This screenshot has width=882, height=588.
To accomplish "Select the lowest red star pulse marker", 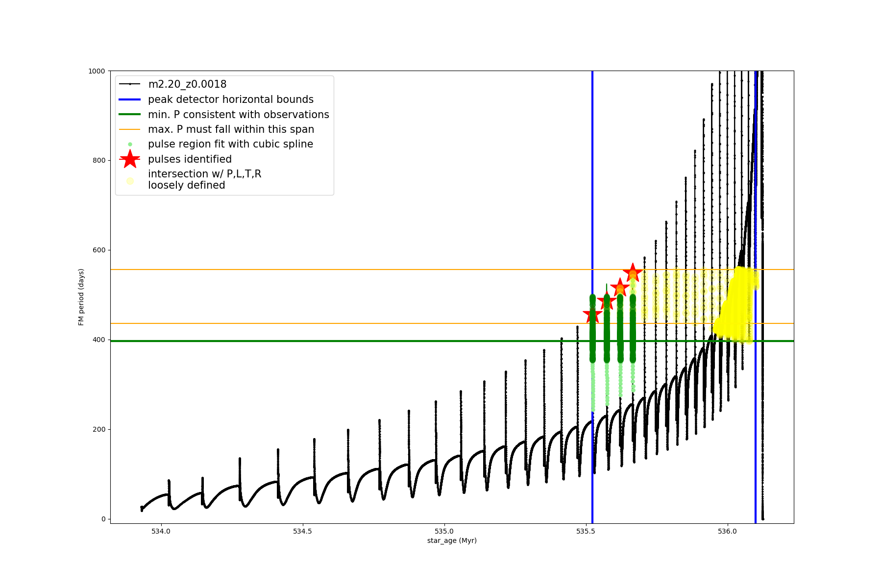I will [x=592, y=315].
